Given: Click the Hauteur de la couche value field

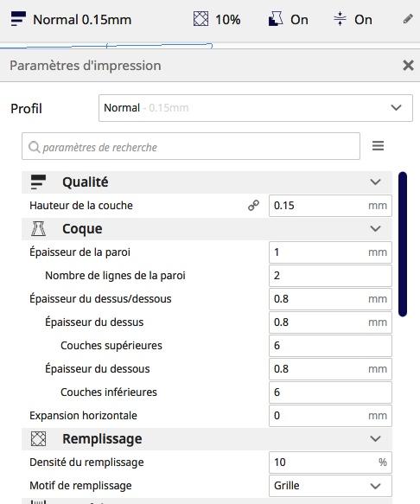Looking at the screenshot, I should (x=330, y=206).
